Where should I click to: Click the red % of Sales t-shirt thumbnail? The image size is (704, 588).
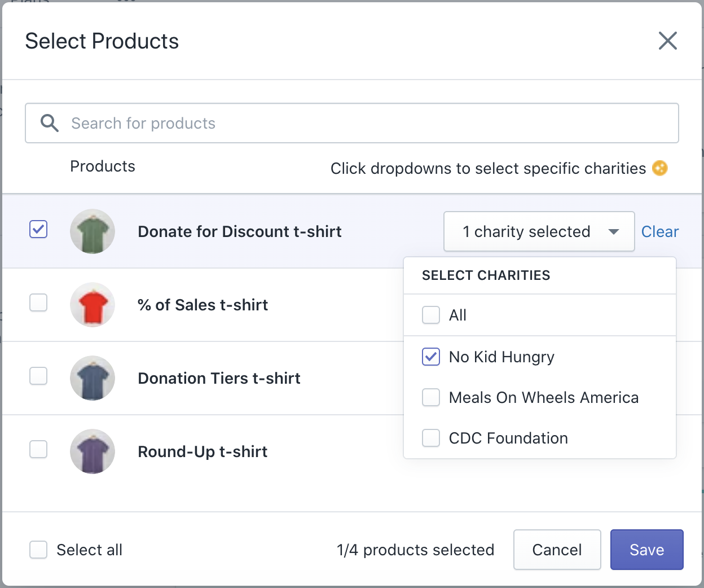point(93,305)
